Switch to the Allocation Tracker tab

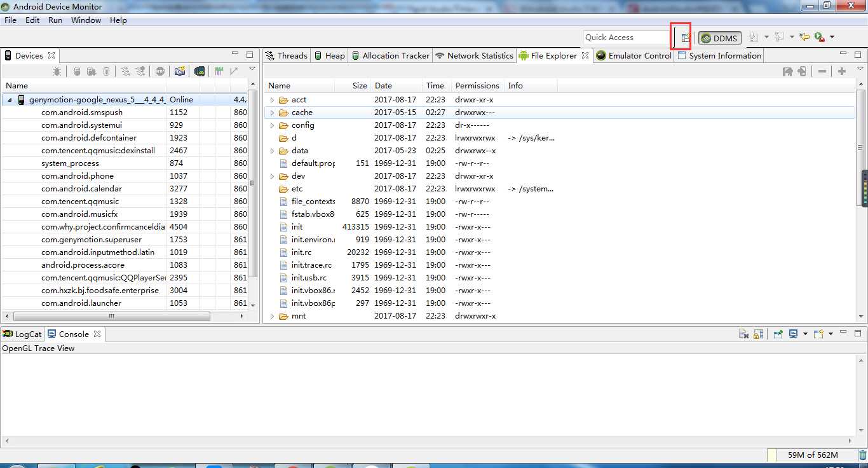(x=390, y=56)
